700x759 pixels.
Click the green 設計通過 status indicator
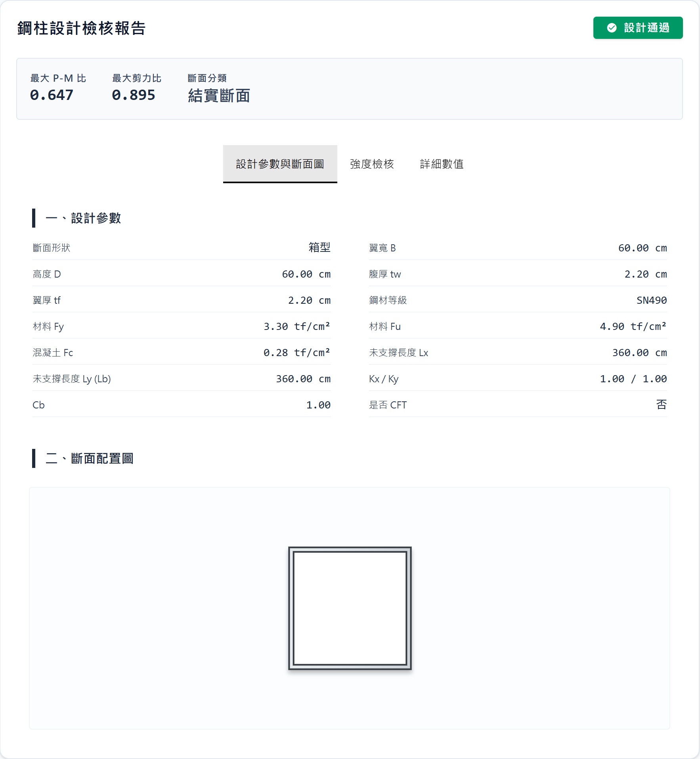637,28
